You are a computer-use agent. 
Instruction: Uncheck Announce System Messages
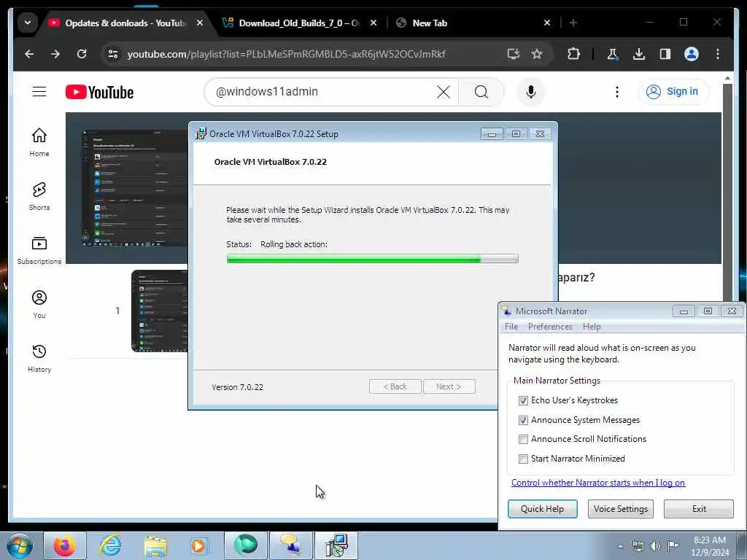(523, 420)
